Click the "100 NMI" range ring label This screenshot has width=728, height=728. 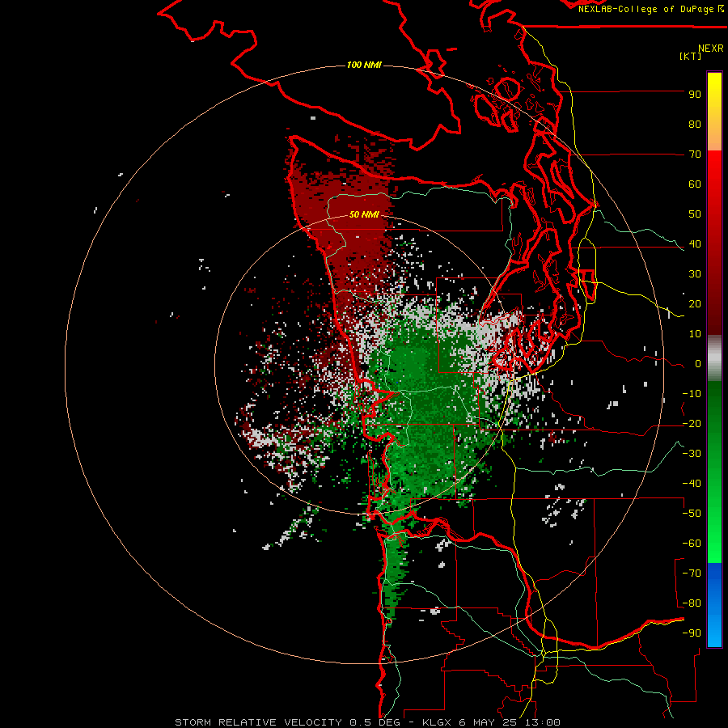(365, 65)
